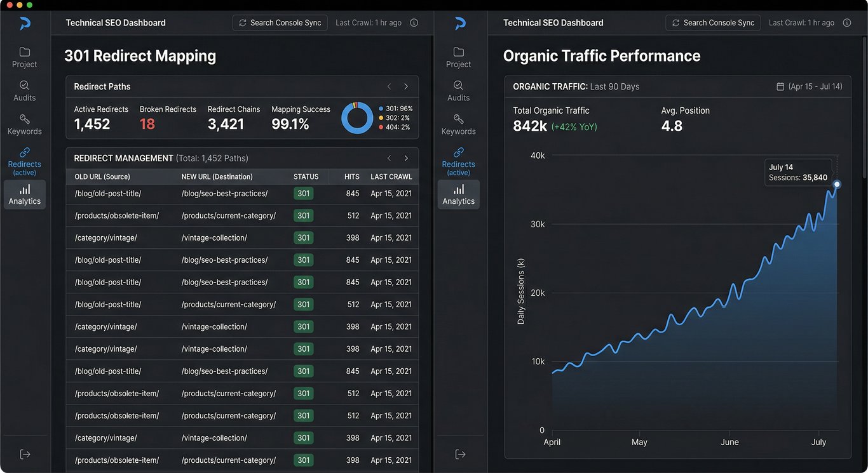Click the Project folder sidebar icon
The height and width of the screenshot is (473, 868).
[x=24, y=57]
